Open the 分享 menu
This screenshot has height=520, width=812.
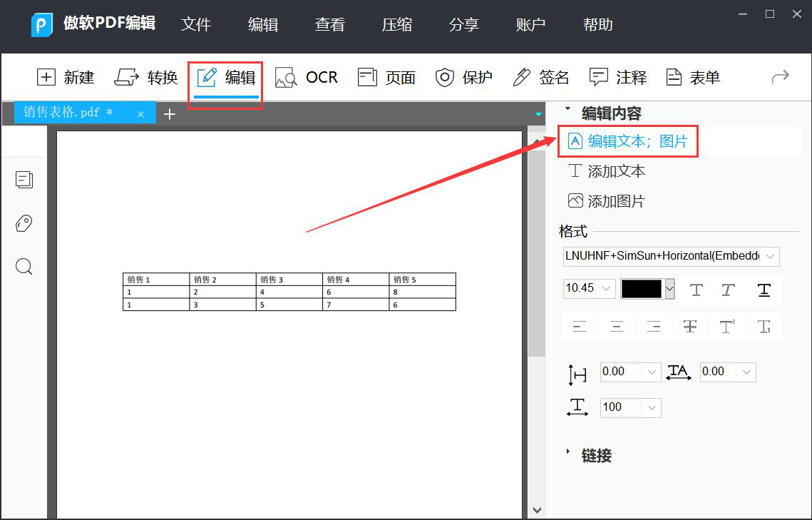pos(464,24)
